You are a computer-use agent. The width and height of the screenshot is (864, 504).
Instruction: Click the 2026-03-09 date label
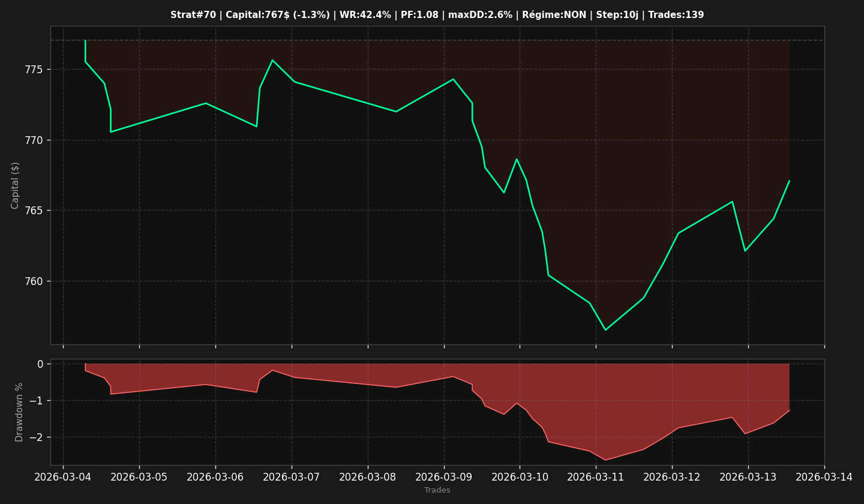click(444, 477)
